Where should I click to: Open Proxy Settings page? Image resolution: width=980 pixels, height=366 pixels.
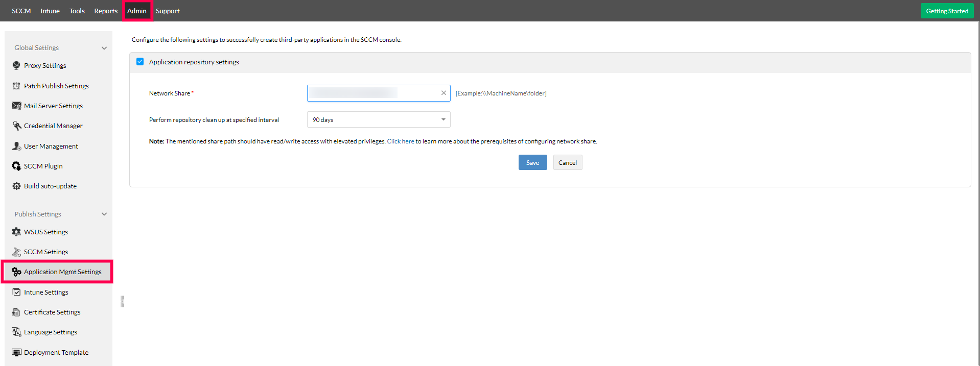[45, 65]
